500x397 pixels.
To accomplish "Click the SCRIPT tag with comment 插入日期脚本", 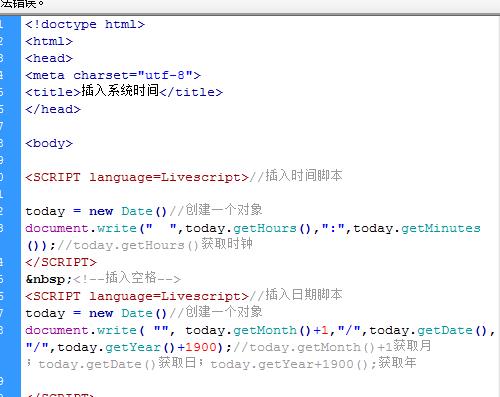I will 184,295.
